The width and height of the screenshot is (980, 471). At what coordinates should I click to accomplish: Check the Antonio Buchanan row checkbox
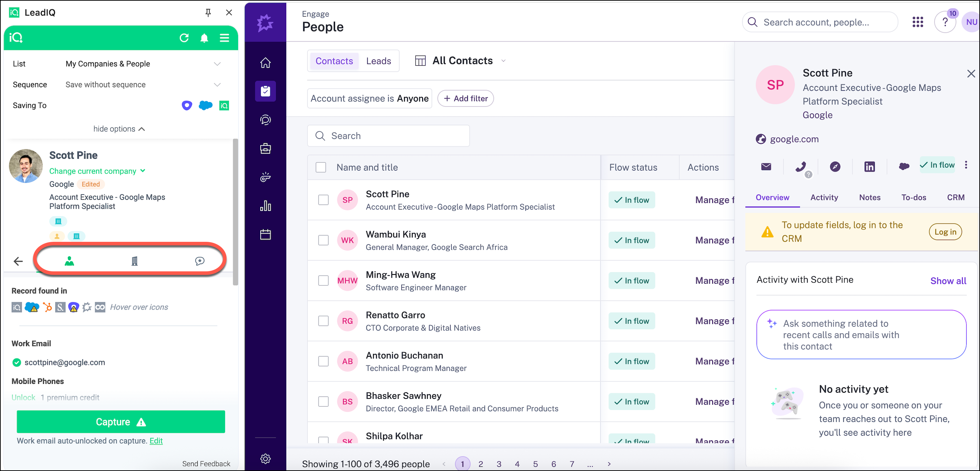coord(323,361)
